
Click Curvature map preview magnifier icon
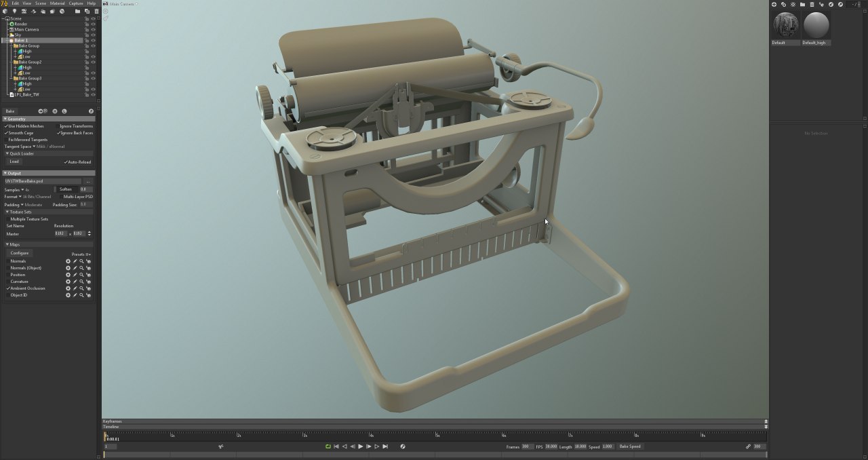(x=81, y=282)
